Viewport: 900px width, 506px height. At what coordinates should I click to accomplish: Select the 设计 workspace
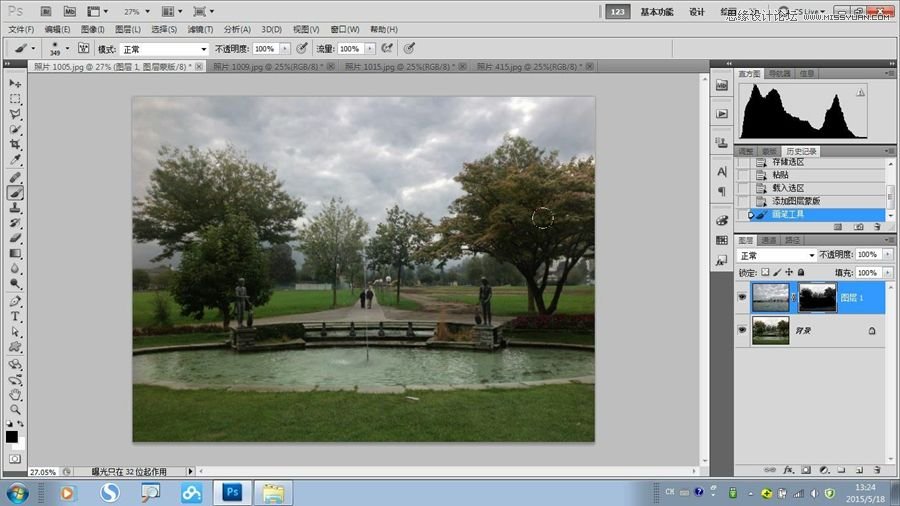click(x=697, y=12)
